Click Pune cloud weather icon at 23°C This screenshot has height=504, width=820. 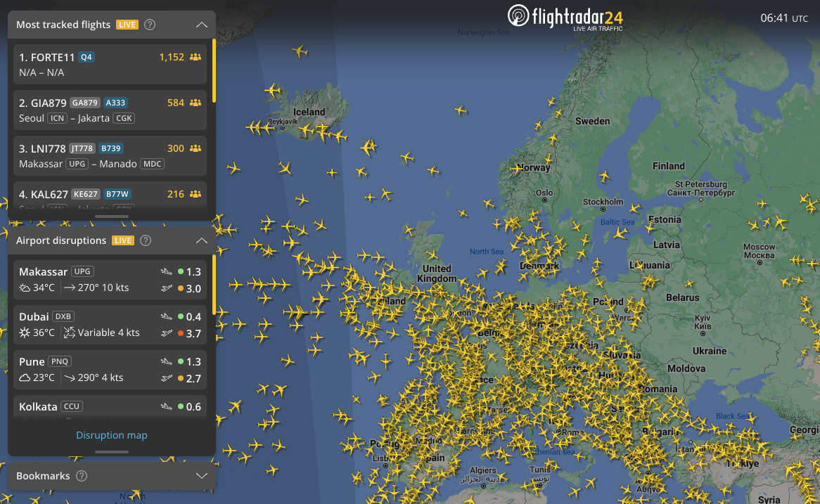click(x=25, y=377)
